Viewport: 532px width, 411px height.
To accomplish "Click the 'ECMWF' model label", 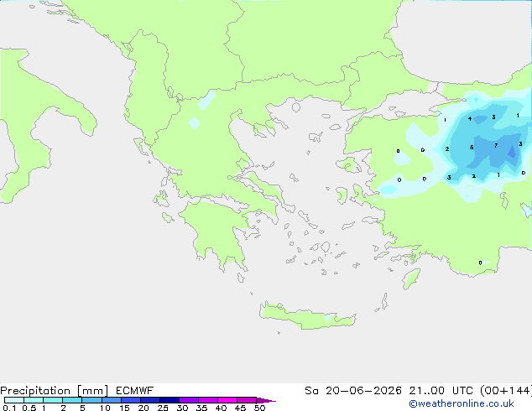I will (135, 391).
